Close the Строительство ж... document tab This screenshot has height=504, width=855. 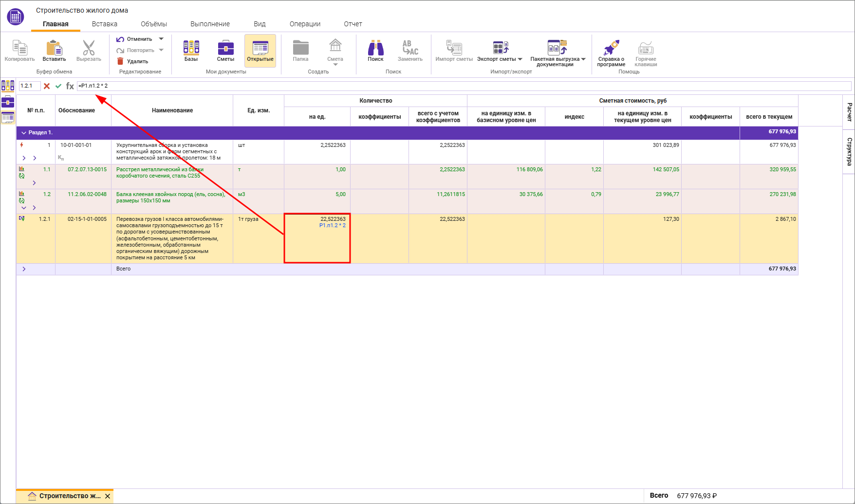108,496
